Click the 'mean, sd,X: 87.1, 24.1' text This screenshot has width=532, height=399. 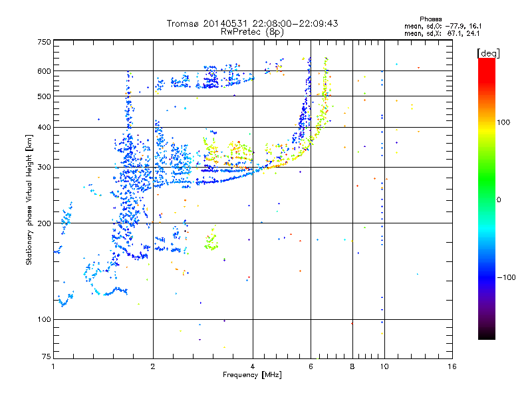coord(442,34)
